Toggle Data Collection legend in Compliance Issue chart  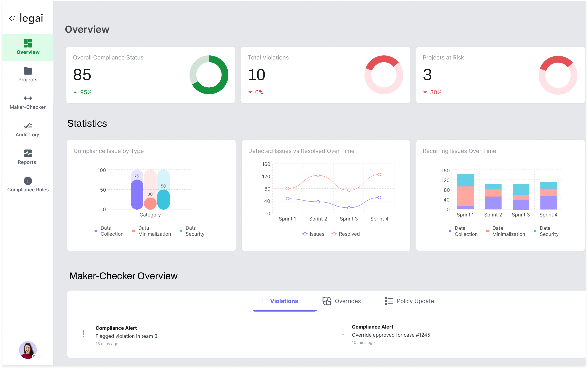[x=109, y=231]
